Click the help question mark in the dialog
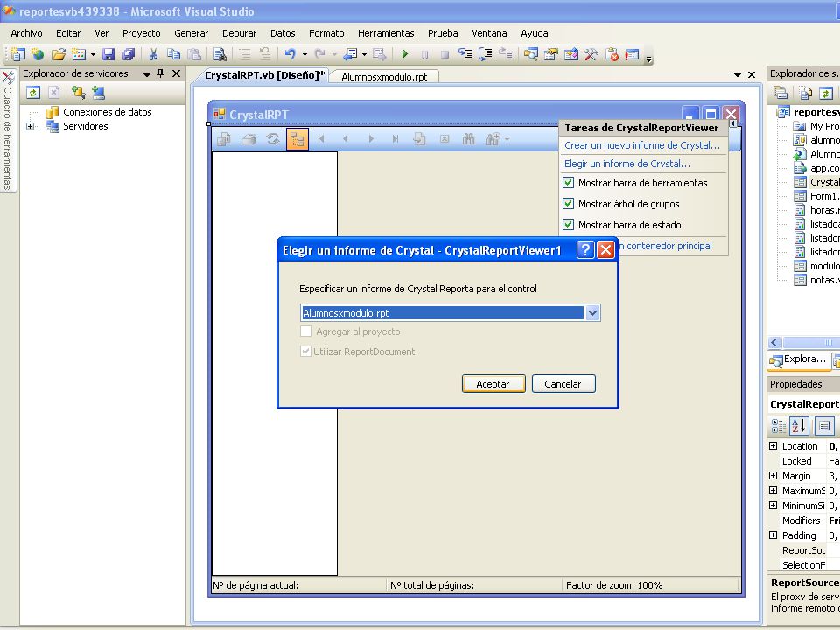Screen dimensions: 840x630 pos(585,250)
